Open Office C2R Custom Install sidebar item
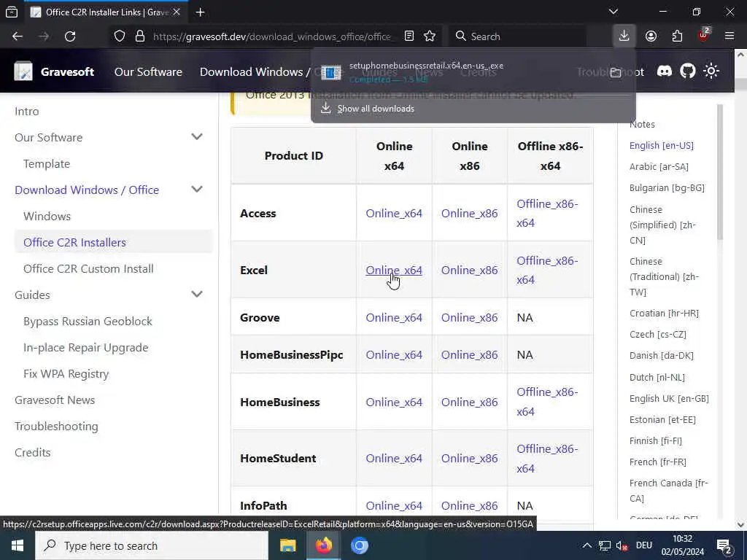This screenshot has height=560, width=747. pyautogui.click(x=88, y=268)
